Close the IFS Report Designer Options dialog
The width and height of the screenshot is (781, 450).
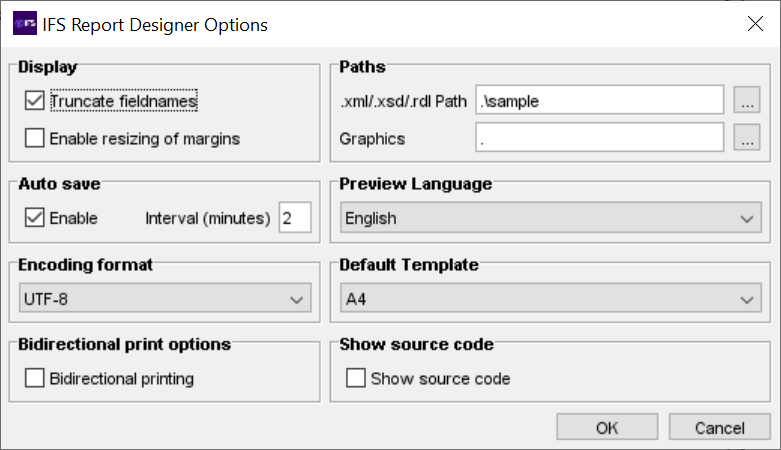coord(755,23)
